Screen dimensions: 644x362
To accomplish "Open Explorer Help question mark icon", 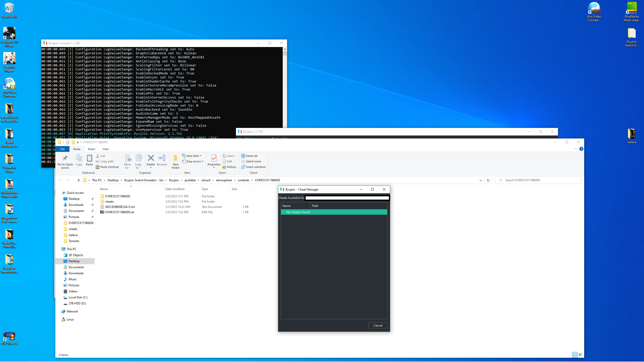I will coord(581,149).
